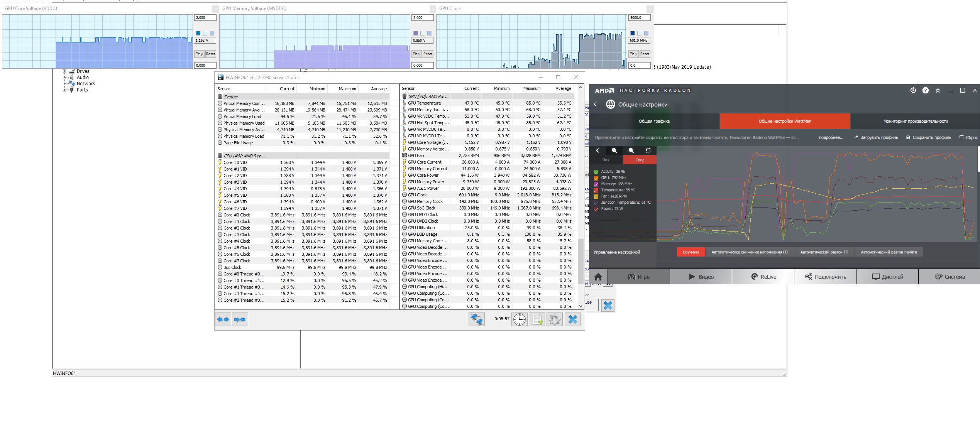Image resolution: width=980 pixels, height=424 pixels.
Task: Open HWiNFO remote network monitoring icon
Action: 476,319
